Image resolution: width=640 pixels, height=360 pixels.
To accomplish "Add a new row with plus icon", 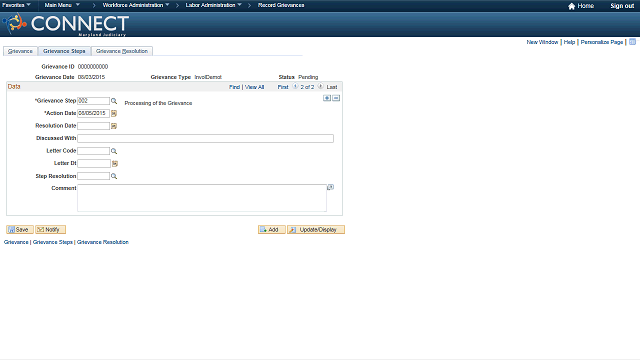I will click(327, 98).
